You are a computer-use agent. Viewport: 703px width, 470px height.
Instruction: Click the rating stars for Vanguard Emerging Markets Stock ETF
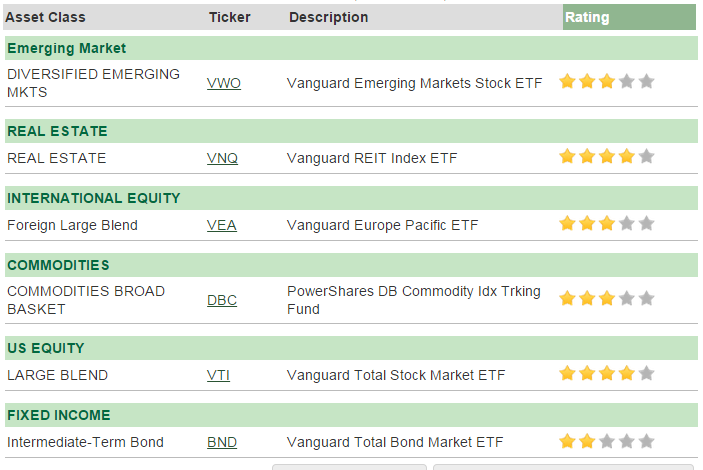click(x=607, y=82)
